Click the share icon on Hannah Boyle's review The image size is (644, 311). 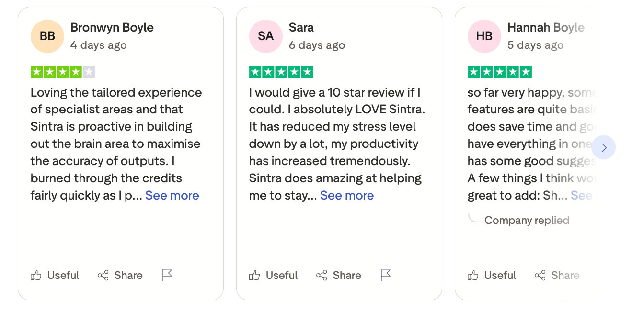(540, 276)
